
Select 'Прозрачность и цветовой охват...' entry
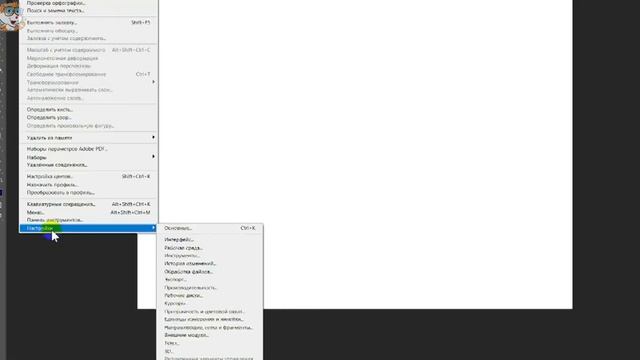210,311
